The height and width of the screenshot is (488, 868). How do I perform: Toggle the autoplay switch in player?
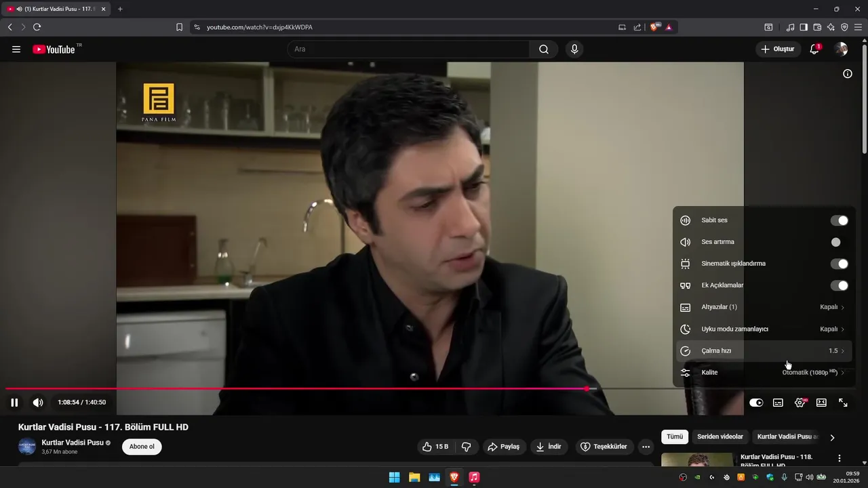tap(756, 403)
